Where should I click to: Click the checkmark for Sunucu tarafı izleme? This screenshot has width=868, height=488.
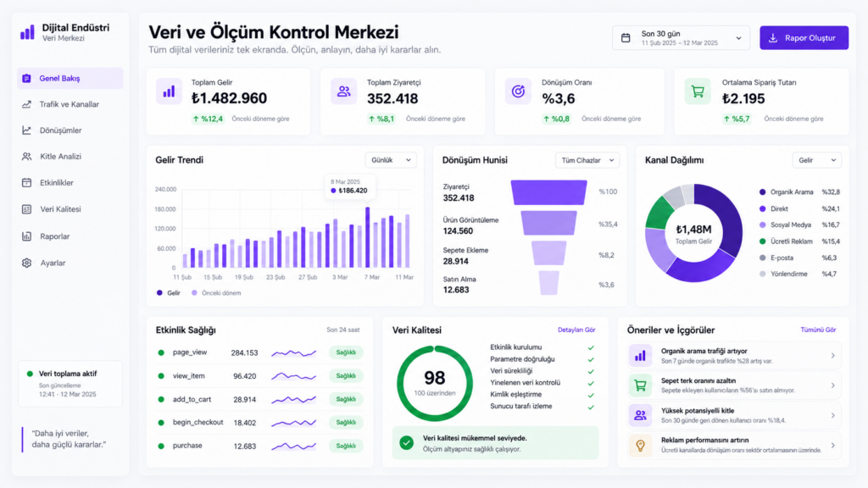[x=591, y=407]
